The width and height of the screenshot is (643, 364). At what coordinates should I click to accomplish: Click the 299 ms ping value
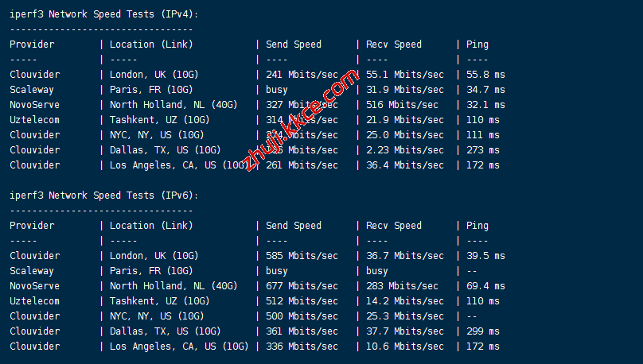pyautogui.click(x=483, y=331)
